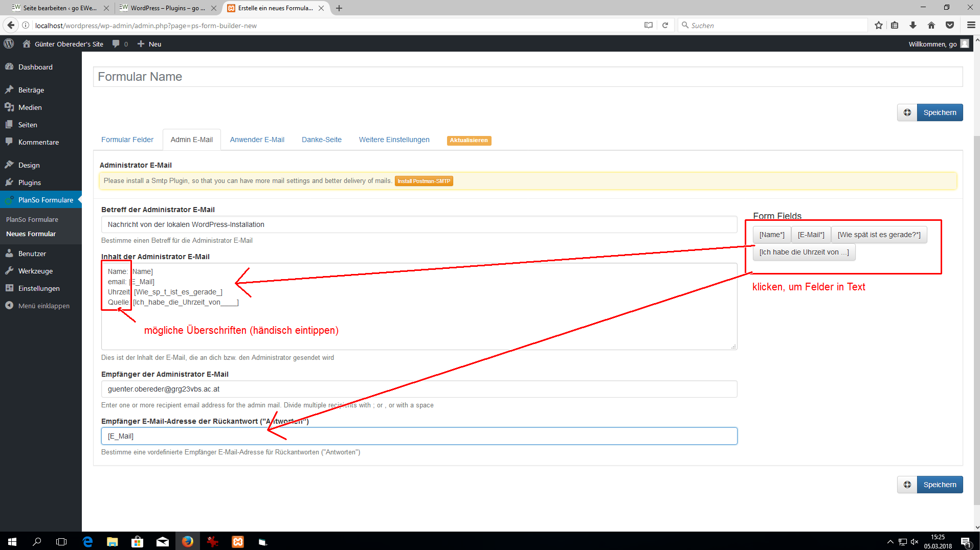Open new browser tab with plus
The image size is (980, 550).
click(339, 8)
